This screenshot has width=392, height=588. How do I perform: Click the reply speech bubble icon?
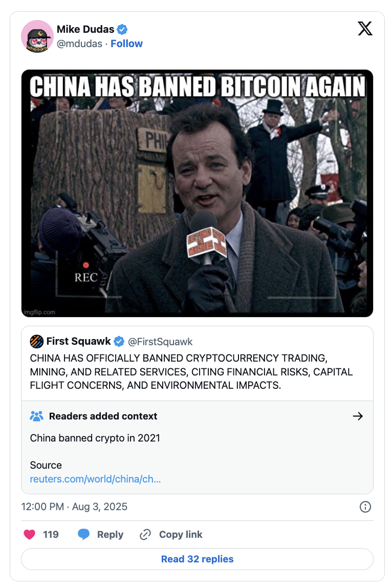83,534
